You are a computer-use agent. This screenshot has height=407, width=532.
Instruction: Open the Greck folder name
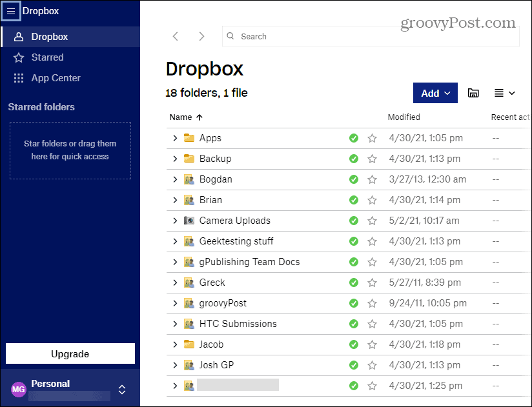pyautogui.click(x=212, y=283)
